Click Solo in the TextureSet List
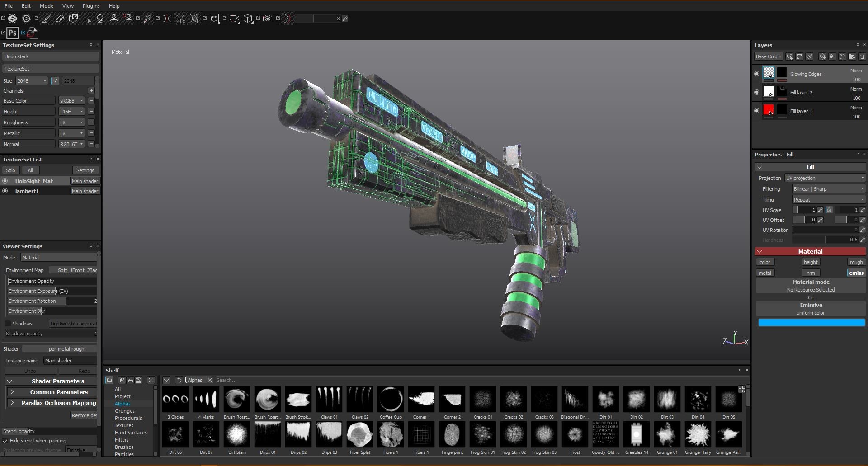 [10, 170]
